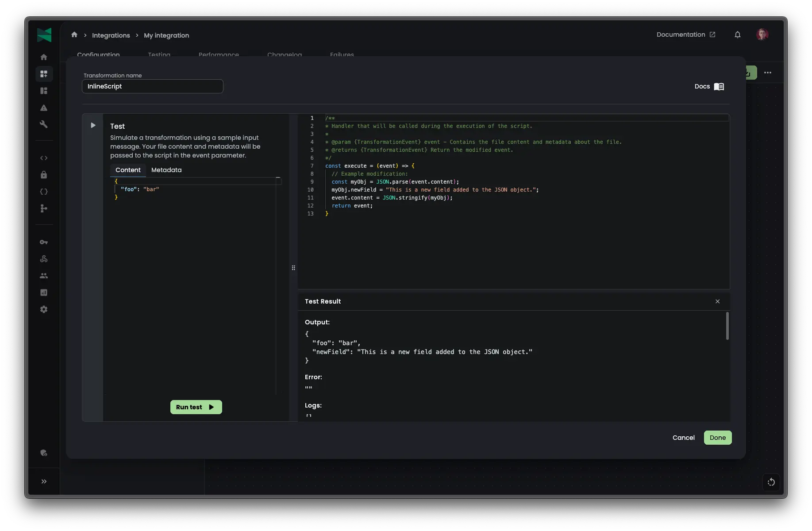Open the lock icon in the sidebar
The height and width of the screenshot is (531, 812).
point(44,175)
